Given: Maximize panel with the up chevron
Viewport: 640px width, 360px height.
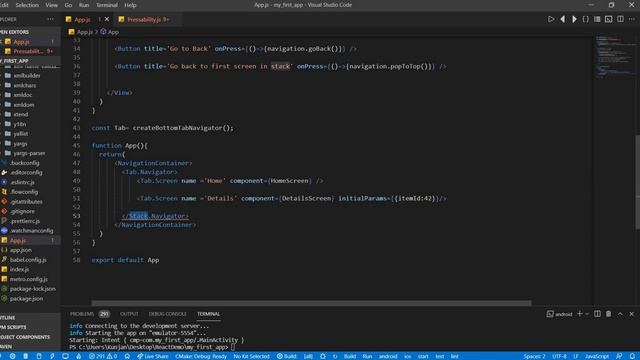Looking at the screenshot, I should tap(620, 314).
